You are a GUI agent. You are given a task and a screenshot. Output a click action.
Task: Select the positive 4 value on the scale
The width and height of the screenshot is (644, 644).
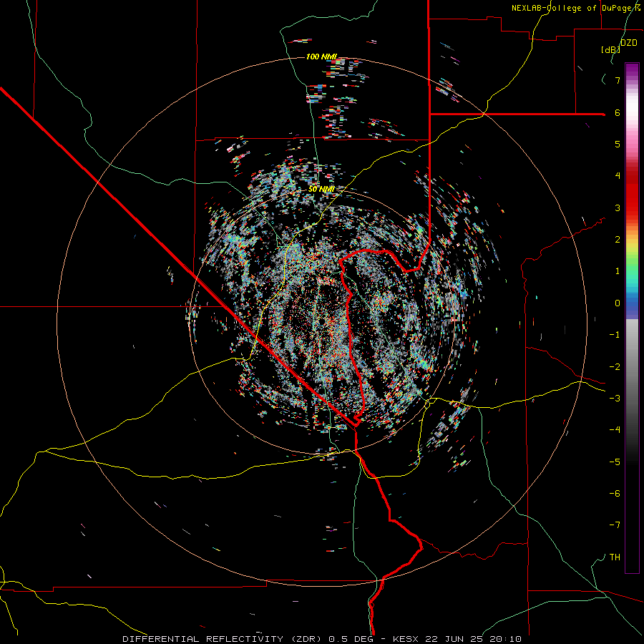pyautogui.click(x=618, y=176)
